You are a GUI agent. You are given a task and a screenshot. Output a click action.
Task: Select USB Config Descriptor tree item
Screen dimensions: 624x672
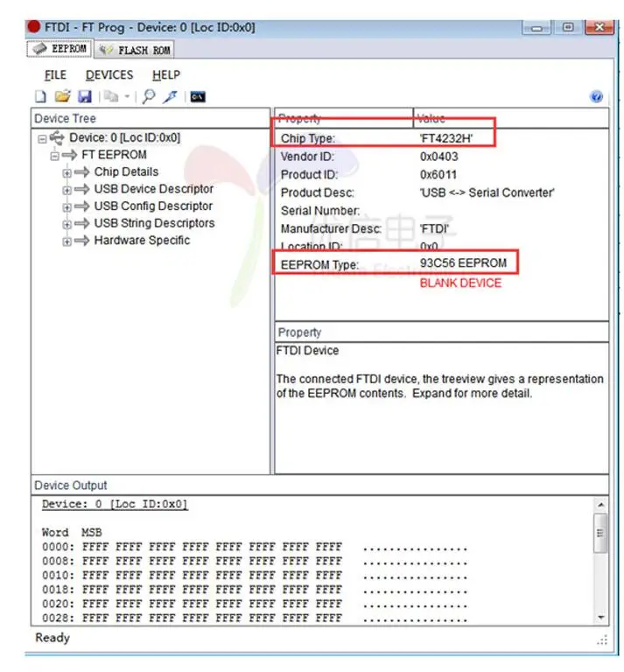(153, 206)
